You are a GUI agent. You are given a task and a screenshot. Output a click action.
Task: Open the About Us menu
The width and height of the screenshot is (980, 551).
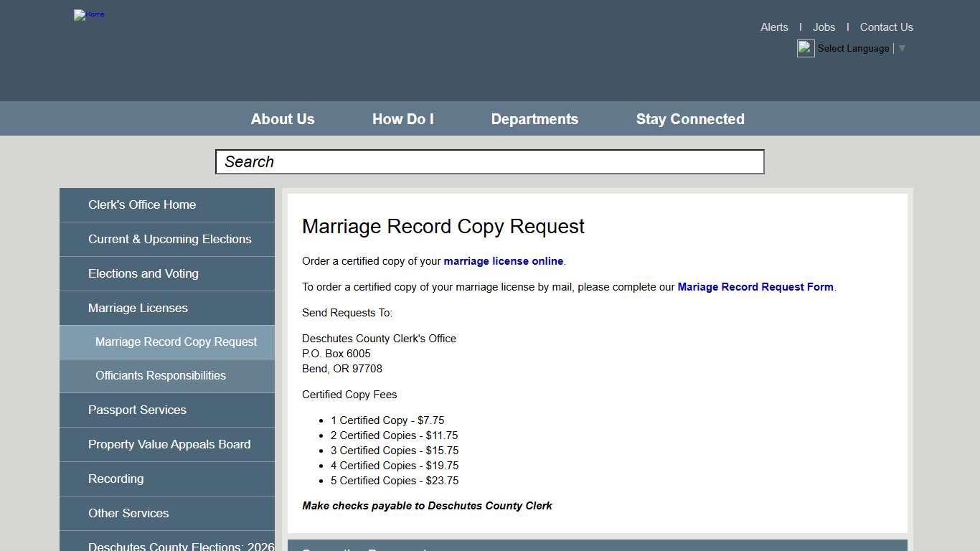282,118
